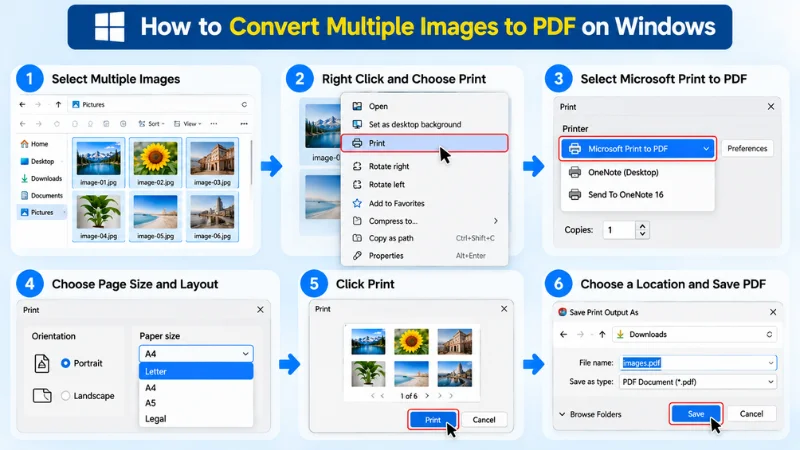Click the back arrow in Save dialog

[x=563, y=334]
